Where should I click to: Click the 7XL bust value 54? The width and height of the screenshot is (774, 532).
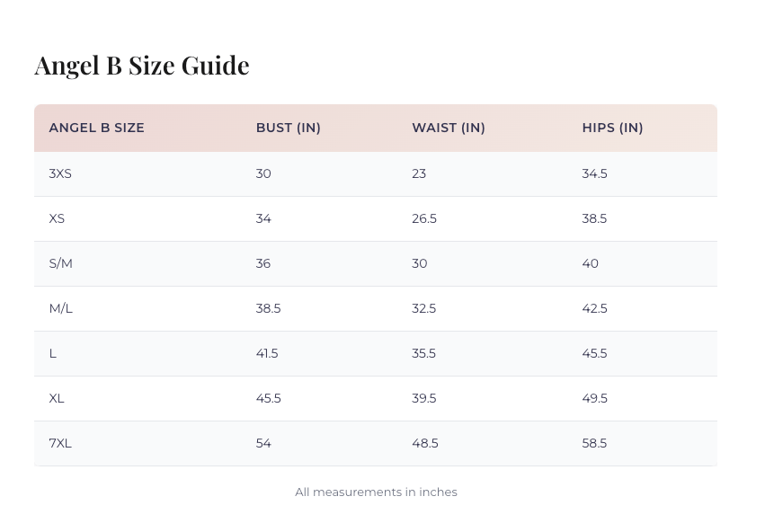point(263,443)
